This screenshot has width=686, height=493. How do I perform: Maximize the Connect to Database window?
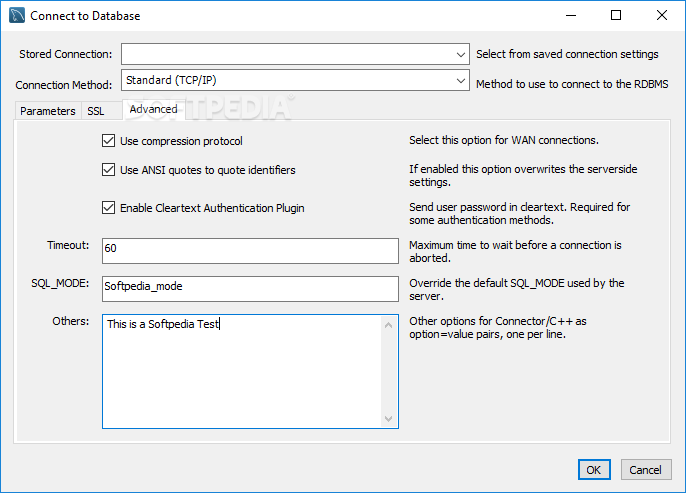616,15
